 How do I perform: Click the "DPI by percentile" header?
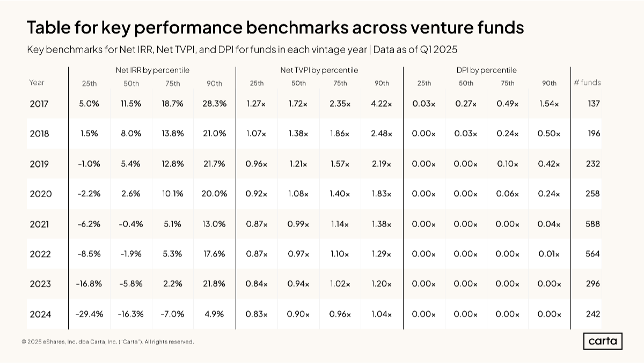tap(486, 70)
